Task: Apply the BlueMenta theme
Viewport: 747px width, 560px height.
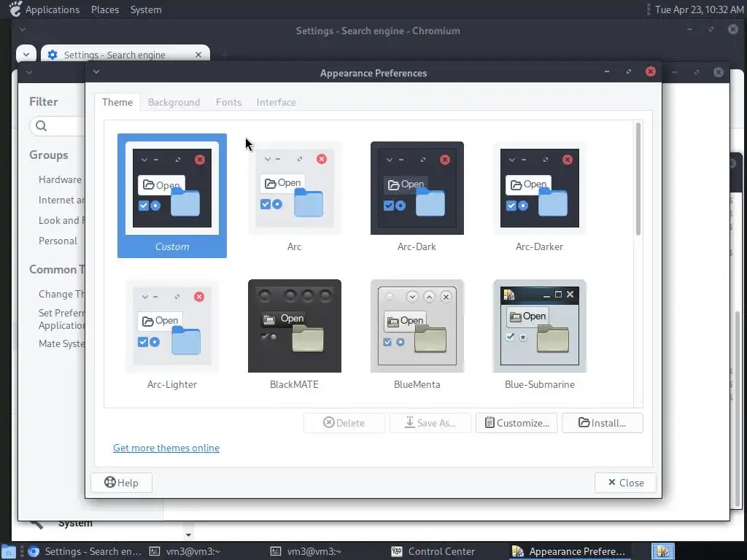Action: tap(417, 333)
